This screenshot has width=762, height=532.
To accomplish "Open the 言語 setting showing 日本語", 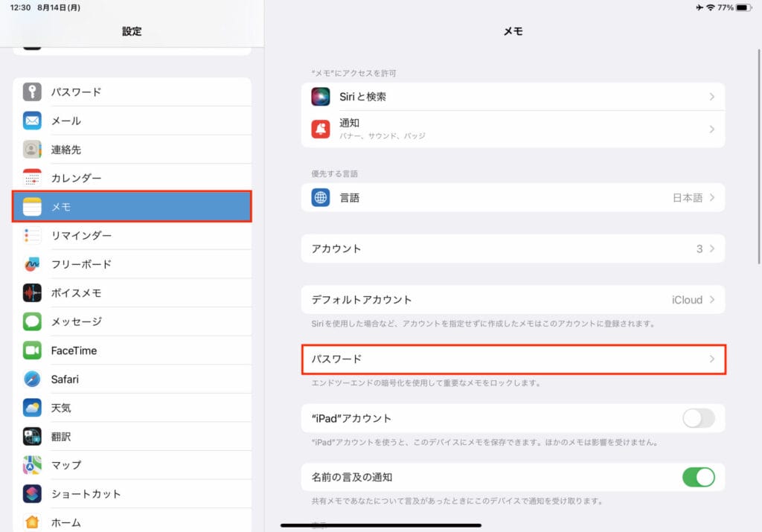I will click(x=513, y=198).
